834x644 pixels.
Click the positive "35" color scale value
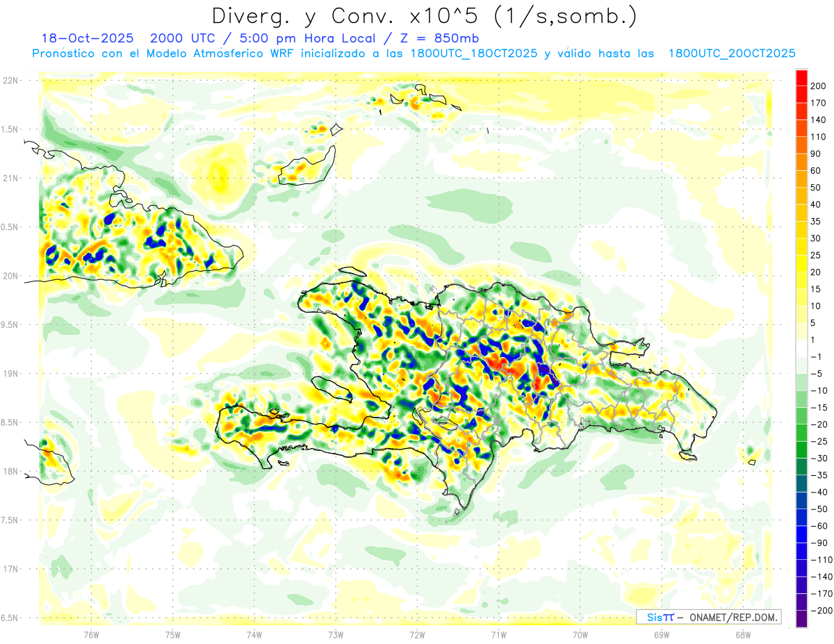coord(816,222)
